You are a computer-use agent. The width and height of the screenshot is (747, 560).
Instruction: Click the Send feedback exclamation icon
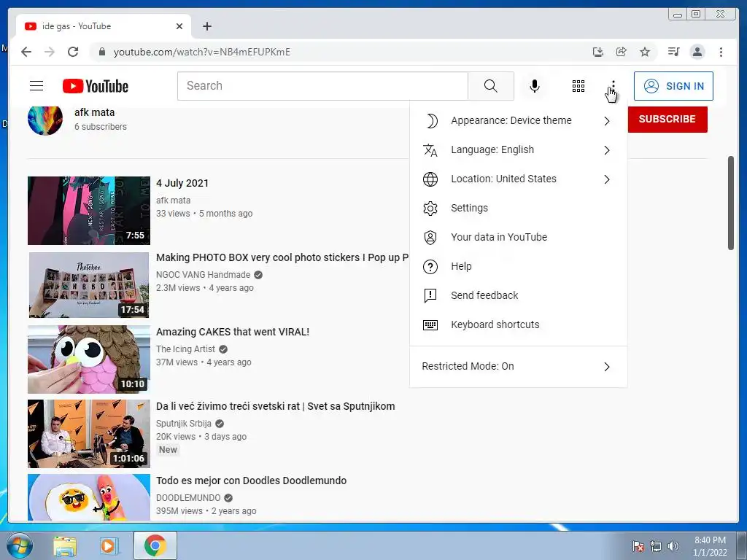(x=430, y=296)
